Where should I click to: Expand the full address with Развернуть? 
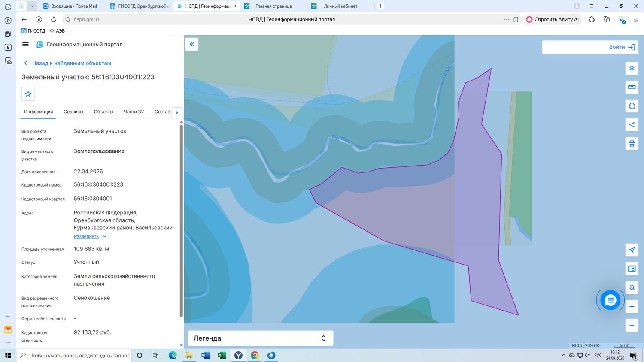point(90,236)
